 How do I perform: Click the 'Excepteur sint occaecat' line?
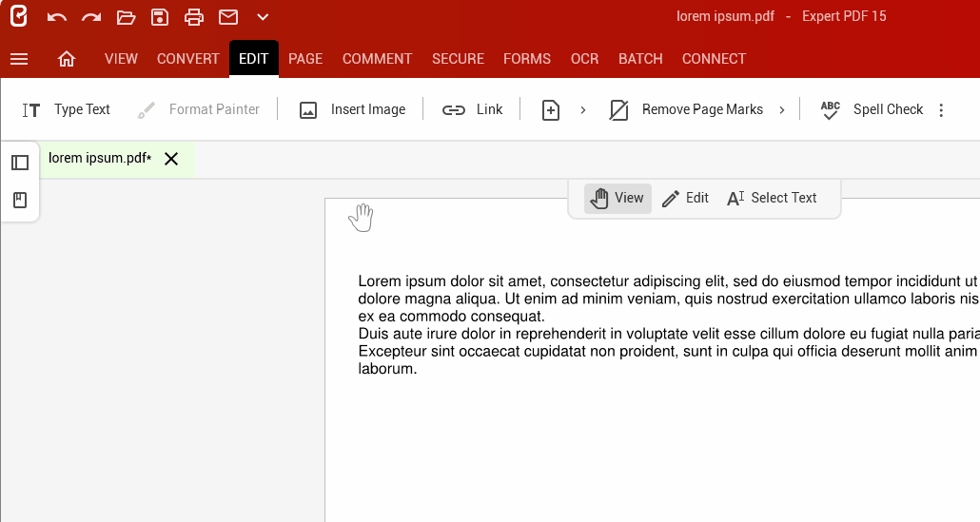pos(669,351)
